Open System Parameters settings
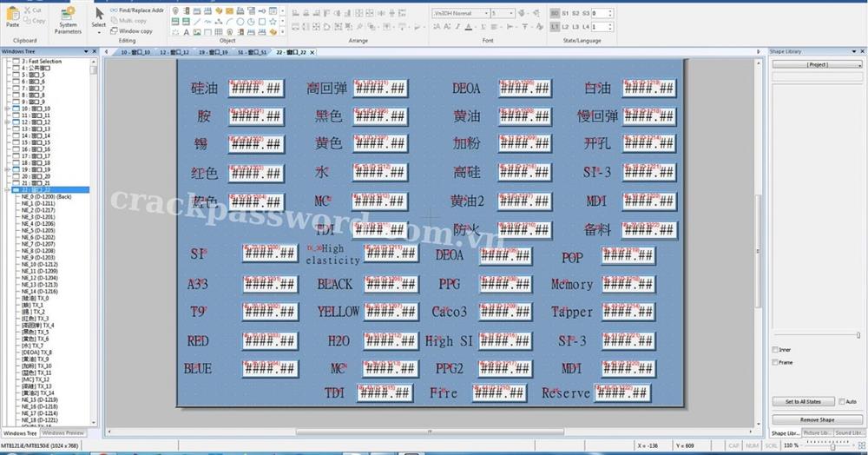Screen dimensions: 868x455 (x=68, y=16)
